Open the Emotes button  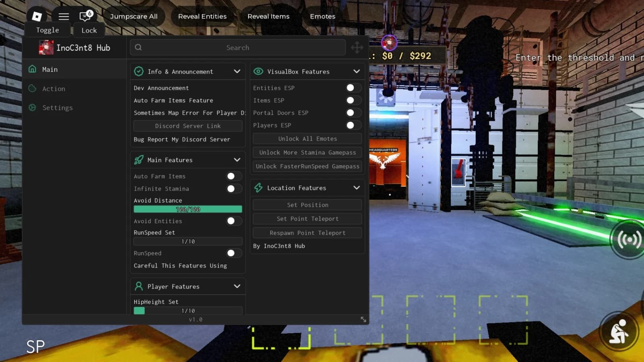[323, 16]
